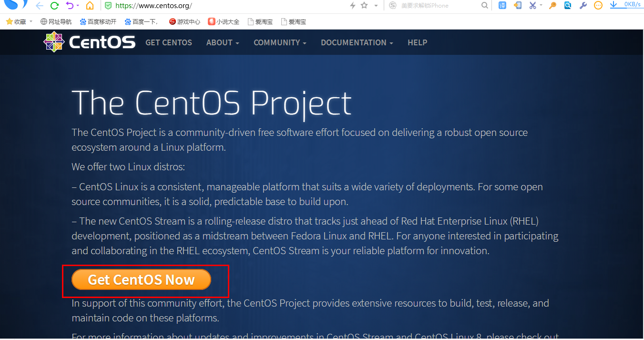Open the DOCUMENTATION dropdown menu
The height and width of the screenshot is (340, 644).
tap(357, 42)
